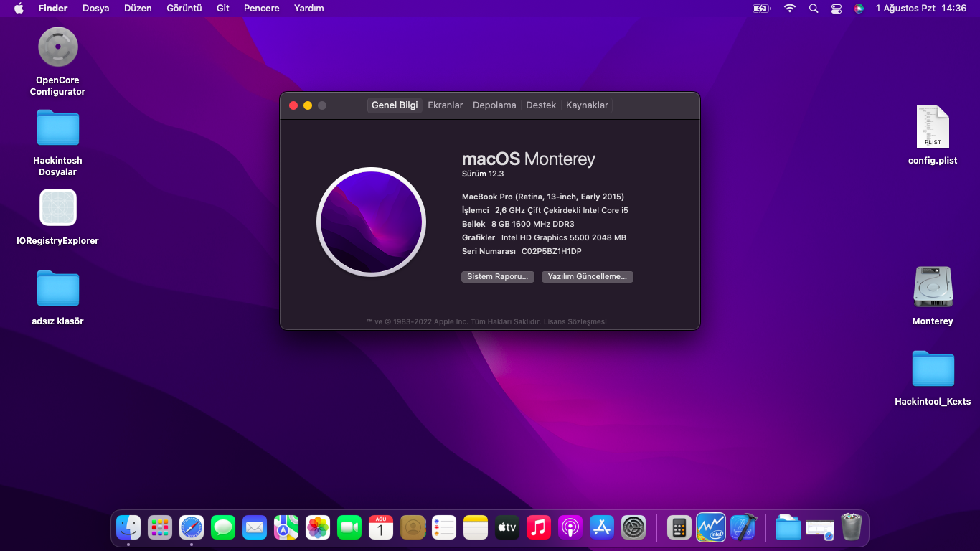Click the Yazılım Güncelleme... button
The height and width of the screenshot is (551, 980).
(x=587, y=277)
